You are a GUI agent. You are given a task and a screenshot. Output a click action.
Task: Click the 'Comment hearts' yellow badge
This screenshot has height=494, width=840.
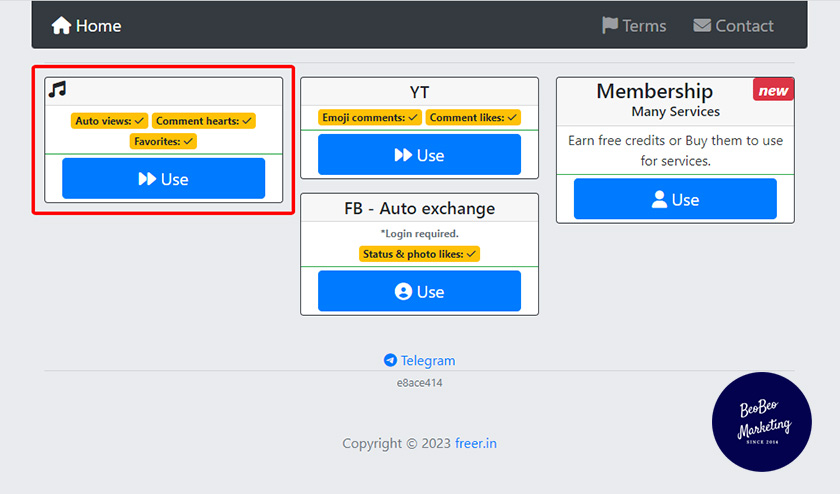coord(204,121)
